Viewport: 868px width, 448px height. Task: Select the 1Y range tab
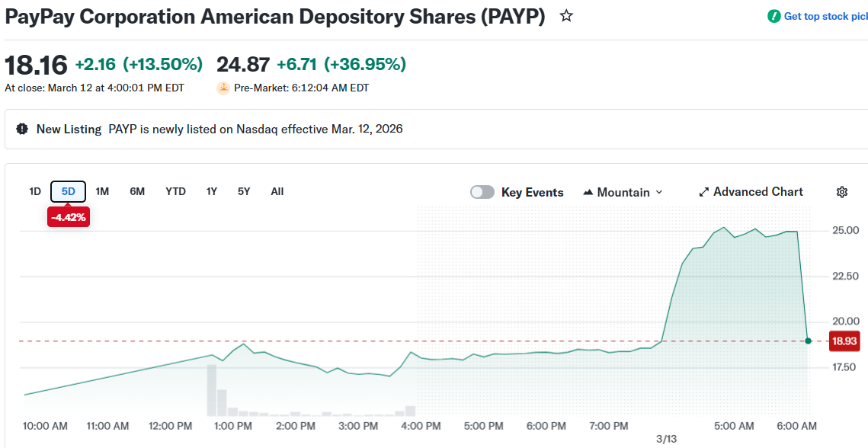tap(211, 191)
